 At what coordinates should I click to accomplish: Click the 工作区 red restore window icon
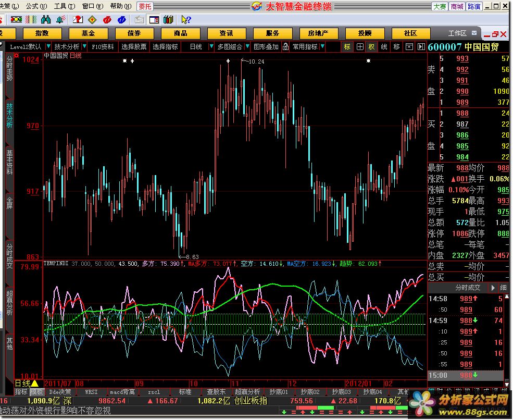pyautogui.click(x=495, y=34)
